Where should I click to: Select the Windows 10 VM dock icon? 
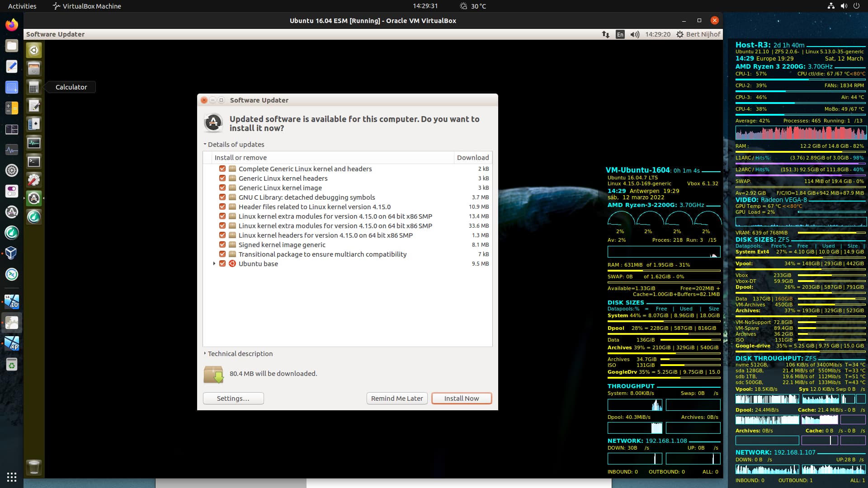12,301
